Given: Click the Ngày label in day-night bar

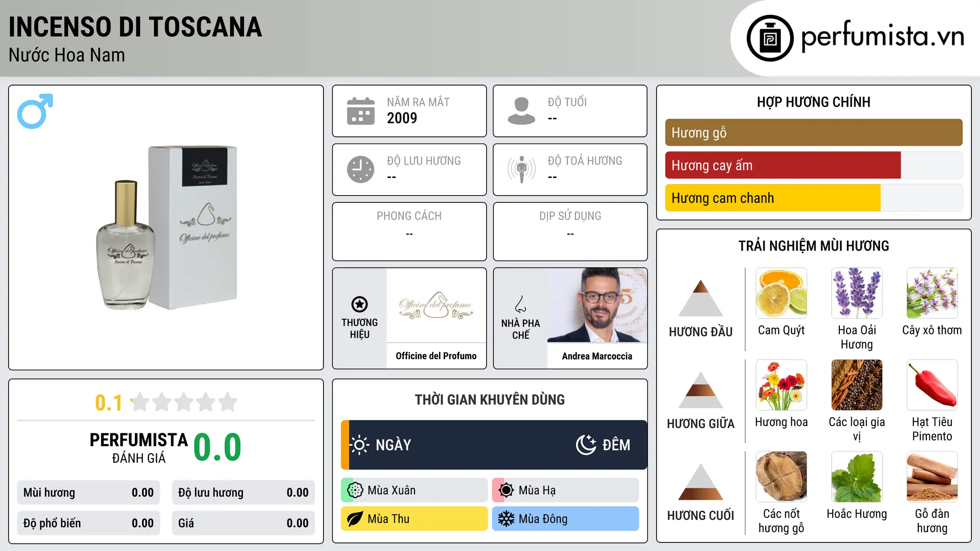Looking at the screenshot, I should tap(393, 445).
